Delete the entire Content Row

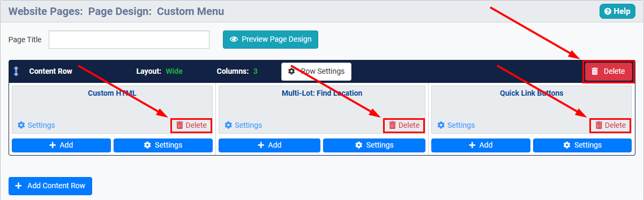coord(608,71)
